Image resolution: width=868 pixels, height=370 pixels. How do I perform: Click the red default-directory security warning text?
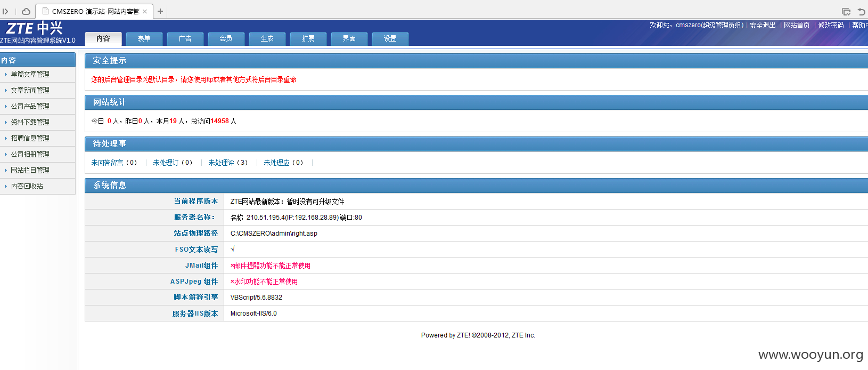click(194, 79)
